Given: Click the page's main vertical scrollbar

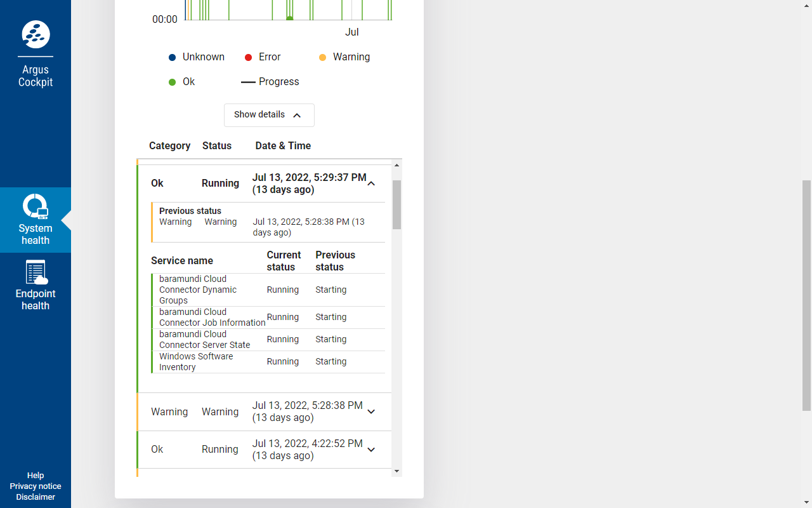Looking at the screenshot, I should pos(806,295).
